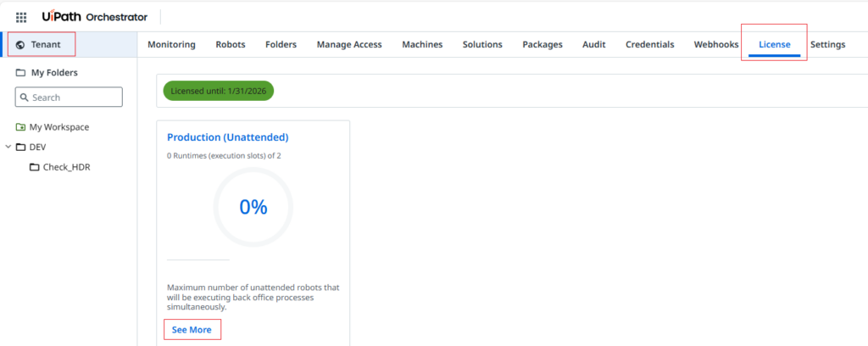Open the Manage Access tab
The width and height of the screenshot is (868, 346).
coord(349,44)
